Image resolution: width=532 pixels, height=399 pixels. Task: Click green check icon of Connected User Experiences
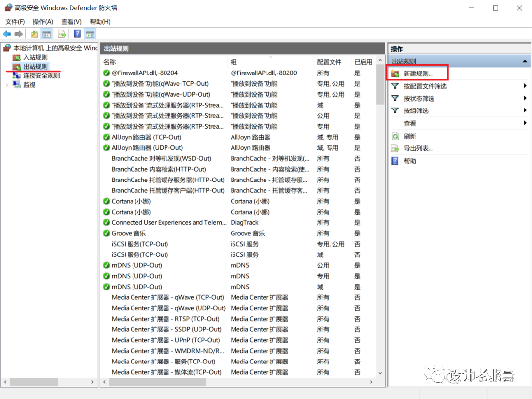[106, 223]
